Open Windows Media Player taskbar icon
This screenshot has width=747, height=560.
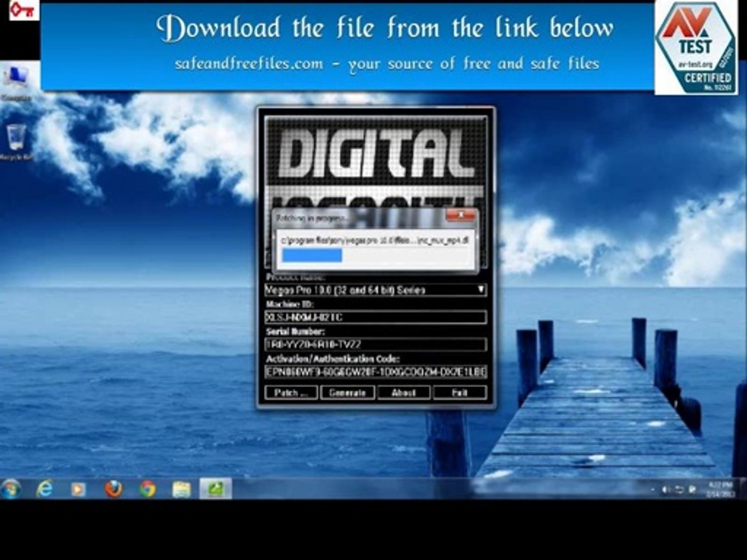tap(78, 488)
